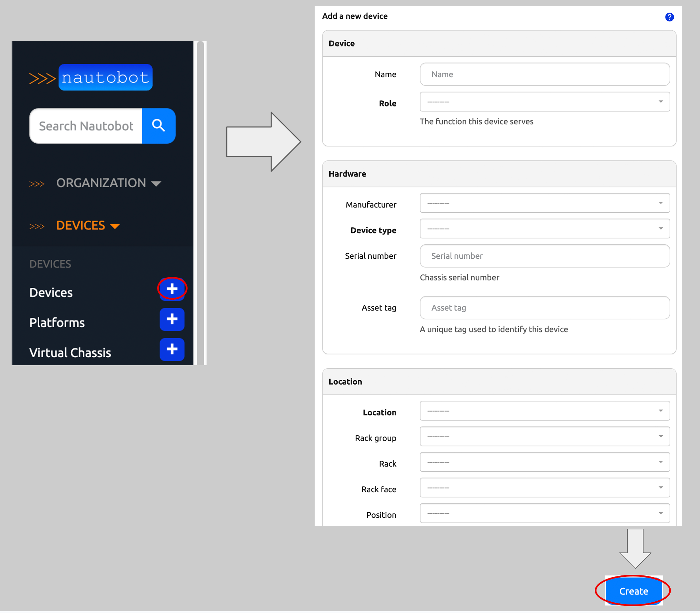Viewport: 700px width, 613px height.
Task: Open the Devices list link
Action: [x=51, y=293]
